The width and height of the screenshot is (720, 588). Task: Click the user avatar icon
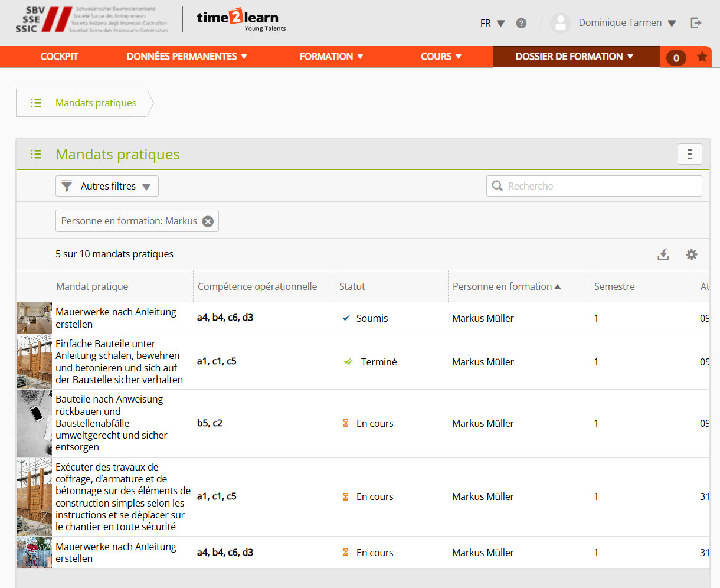tap(560, 23)
